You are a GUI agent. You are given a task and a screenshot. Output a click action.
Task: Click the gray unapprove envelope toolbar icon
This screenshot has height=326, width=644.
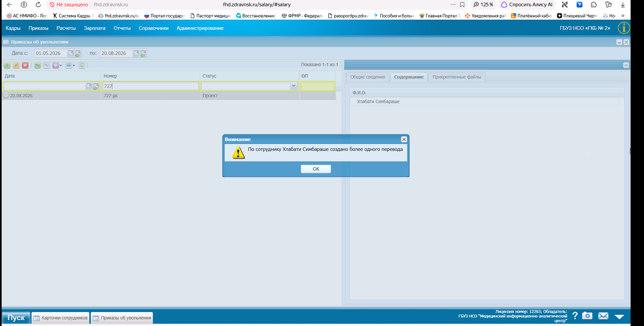click(46, 65)
